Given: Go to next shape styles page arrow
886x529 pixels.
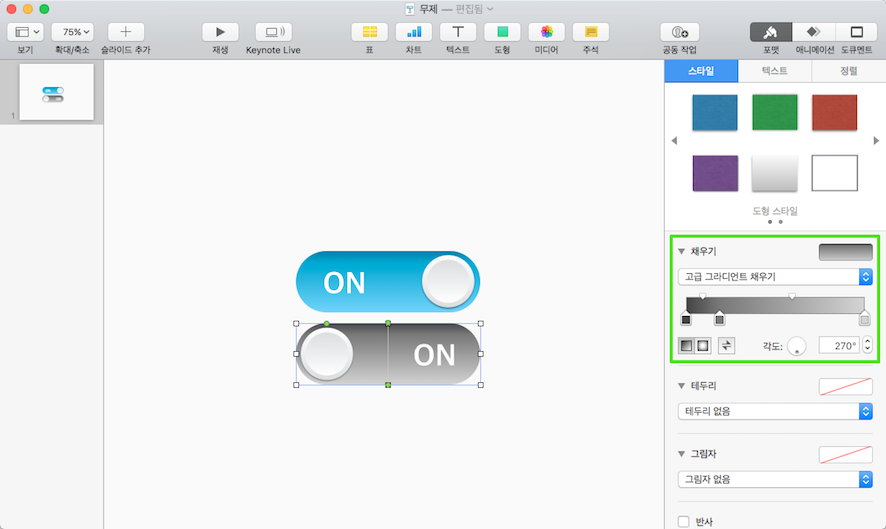Looking at the screenshot, I should 876,141.
